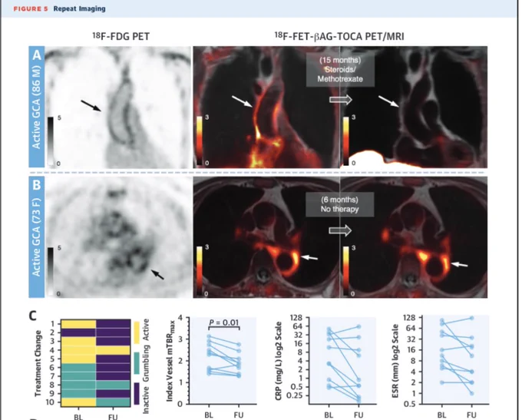Click the highest FU data point in ESR chart
The image size is (522, 420).
[472, 319]
